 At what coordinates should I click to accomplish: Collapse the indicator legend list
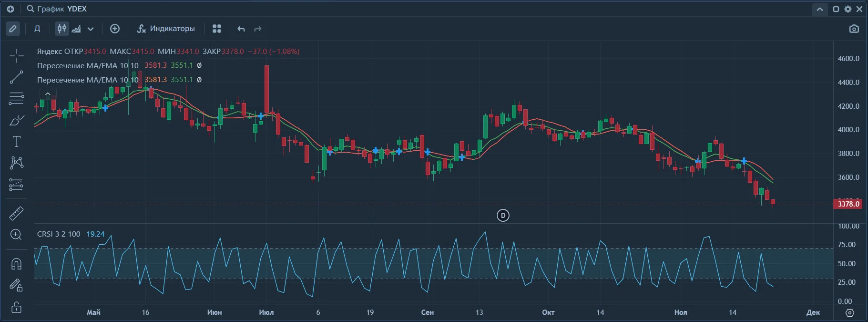coord(48,94)
